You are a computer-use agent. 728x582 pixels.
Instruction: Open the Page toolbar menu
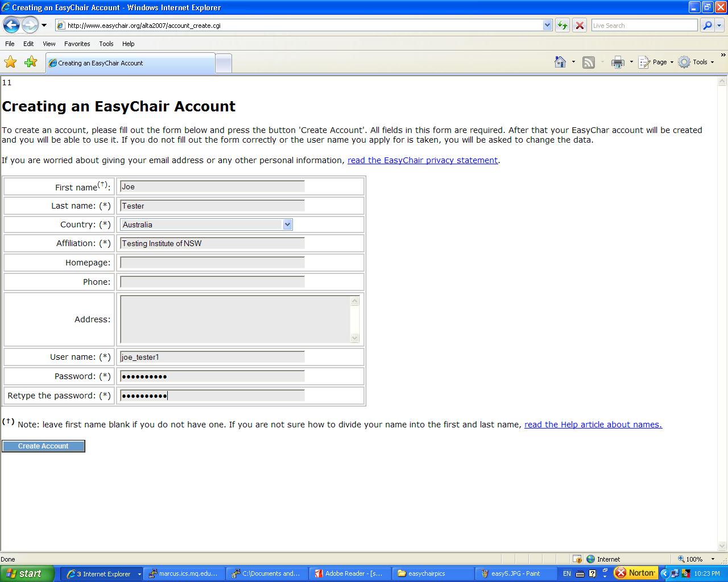(x=656, y=62)
